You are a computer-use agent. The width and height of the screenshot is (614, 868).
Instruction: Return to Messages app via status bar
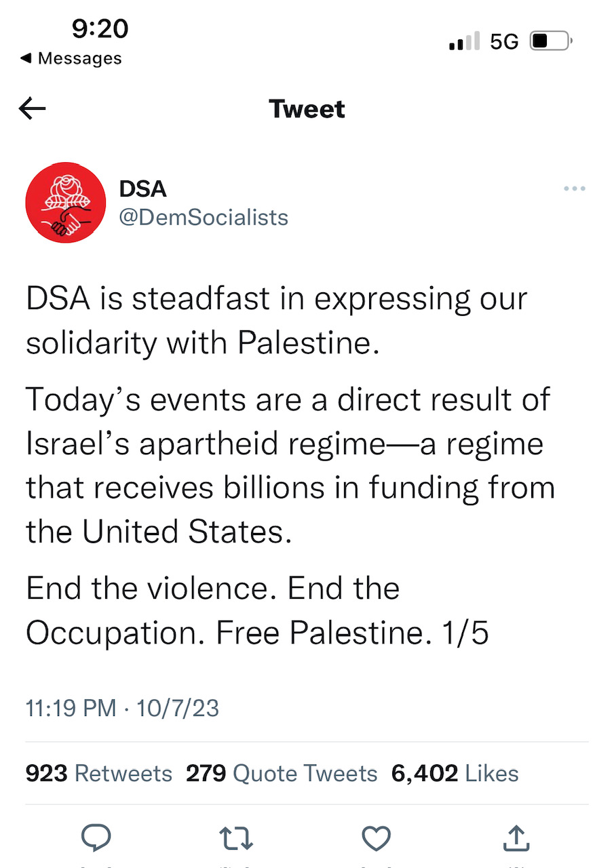tap(71, 58)
